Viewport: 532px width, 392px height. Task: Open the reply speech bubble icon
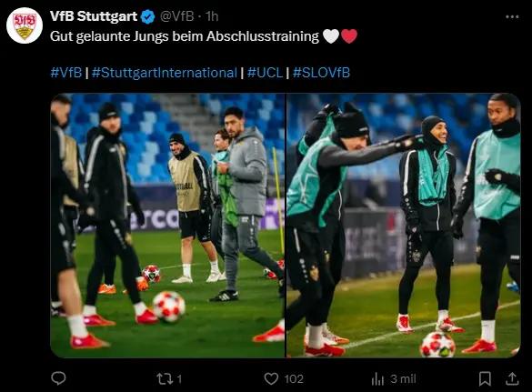pyautogui.click(x=58, y=378)
